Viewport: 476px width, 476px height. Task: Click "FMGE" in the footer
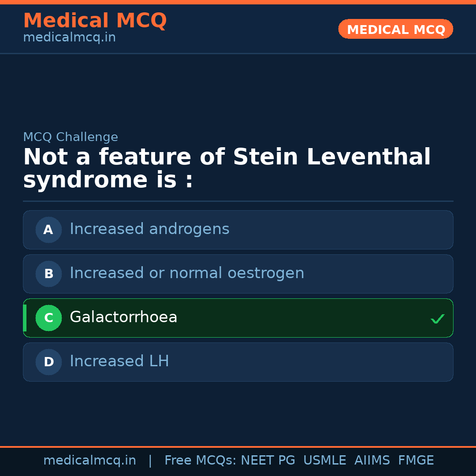coord(416,461)
